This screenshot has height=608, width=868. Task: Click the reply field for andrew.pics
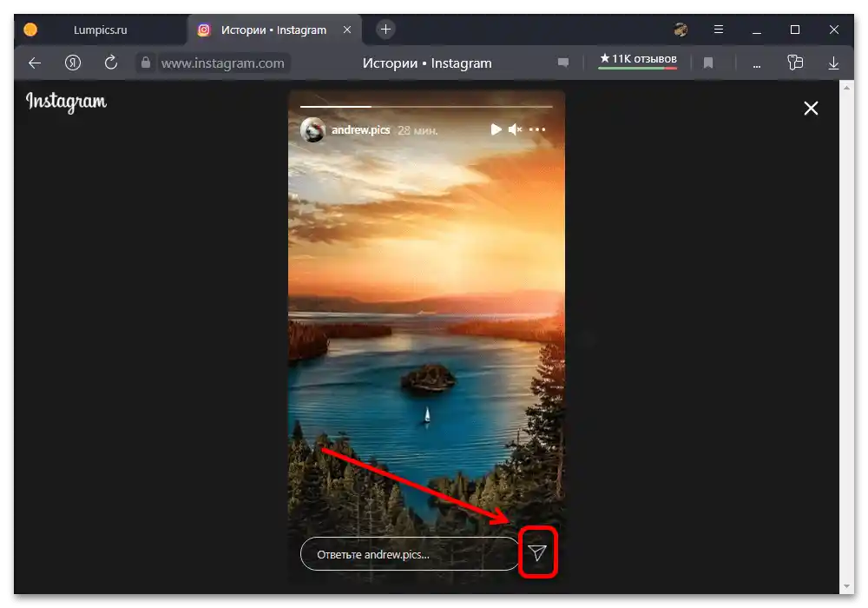[410, 554]
